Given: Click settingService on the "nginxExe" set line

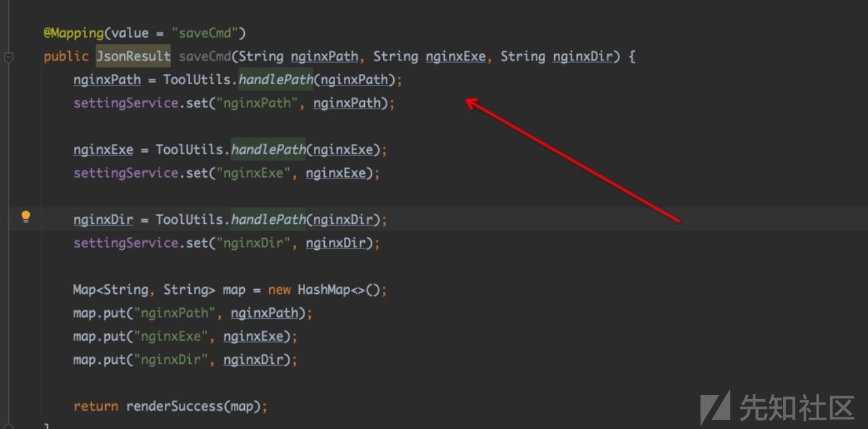Looking at the screenshot, I should click(x=126, y=173).
